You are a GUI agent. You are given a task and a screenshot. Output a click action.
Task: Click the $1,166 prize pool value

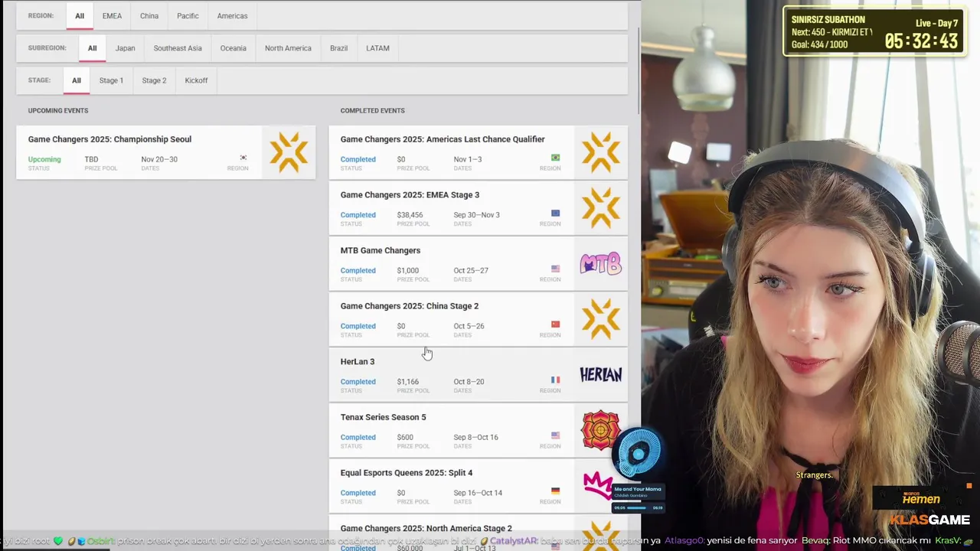407,382
